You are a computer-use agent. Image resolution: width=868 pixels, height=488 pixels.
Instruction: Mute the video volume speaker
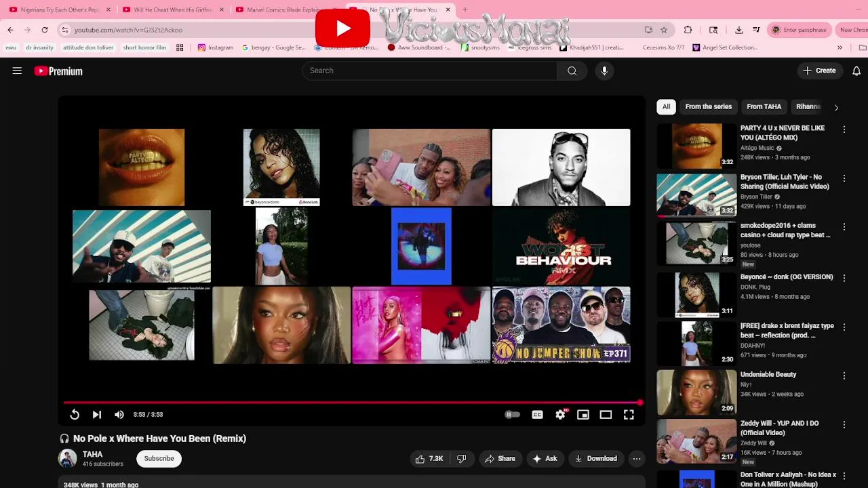(x=119, y=415)
